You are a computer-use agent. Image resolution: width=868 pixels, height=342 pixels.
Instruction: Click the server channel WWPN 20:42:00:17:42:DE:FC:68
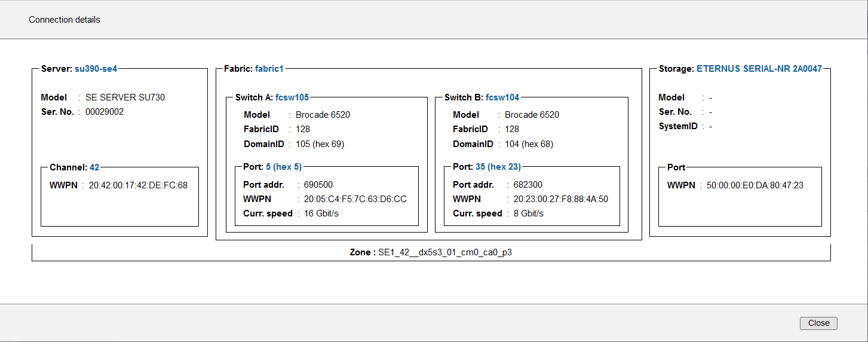coord(138,185)
